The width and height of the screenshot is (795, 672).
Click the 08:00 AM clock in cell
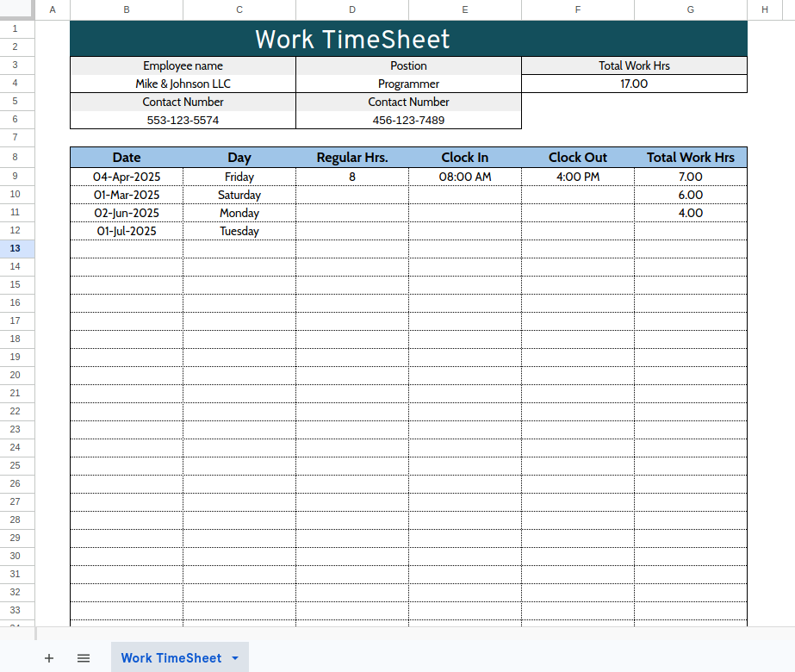coord(465,177)
